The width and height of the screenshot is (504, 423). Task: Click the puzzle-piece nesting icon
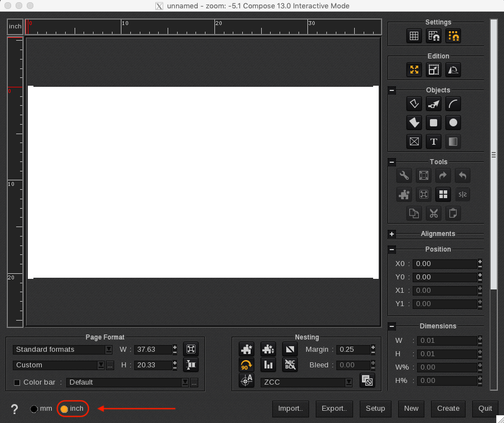246,349
